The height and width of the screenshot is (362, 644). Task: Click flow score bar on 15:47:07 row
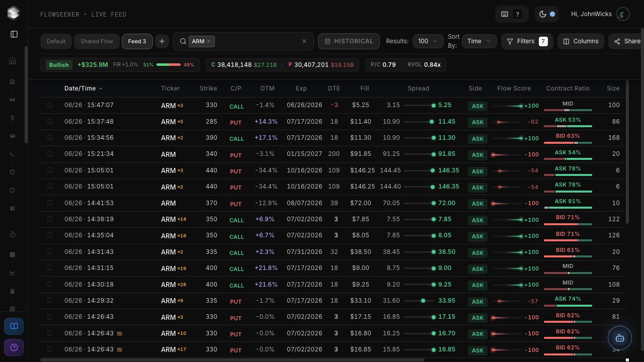pyautogui.click(x=507, y=106)
